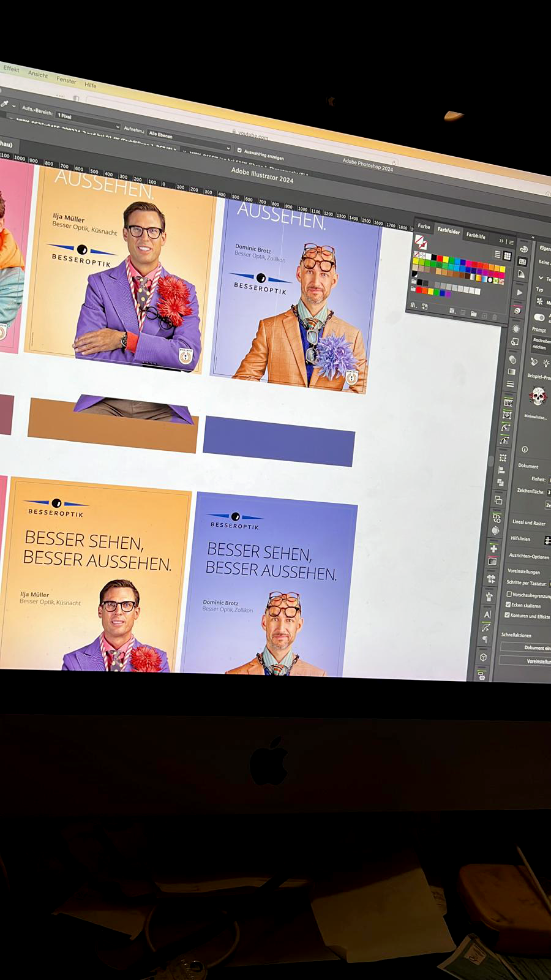Viewport: 551px width, 980px height.
Task: Create new color group folder in Farbfelder
Action: tap(474, 314)
